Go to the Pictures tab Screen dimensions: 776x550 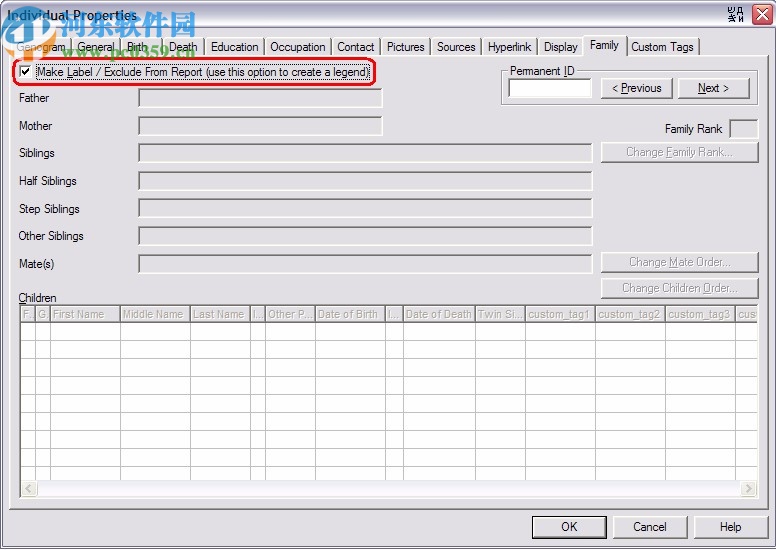pos(405,47)
